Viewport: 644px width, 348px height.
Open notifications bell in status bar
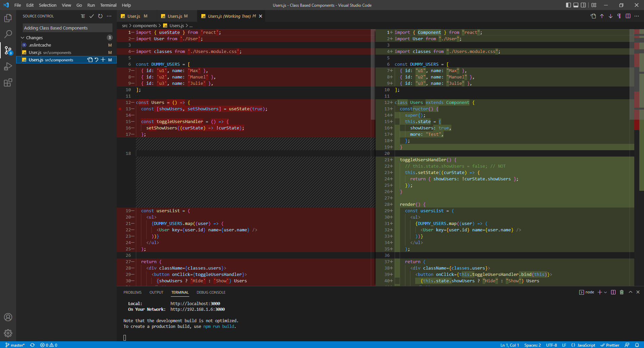pos(637,345)
